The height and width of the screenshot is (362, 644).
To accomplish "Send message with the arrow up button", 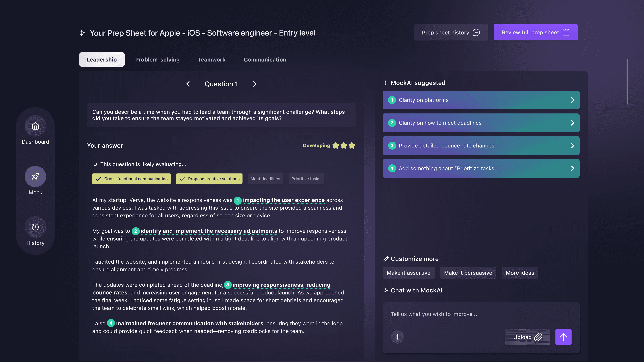I will point(563,337).
